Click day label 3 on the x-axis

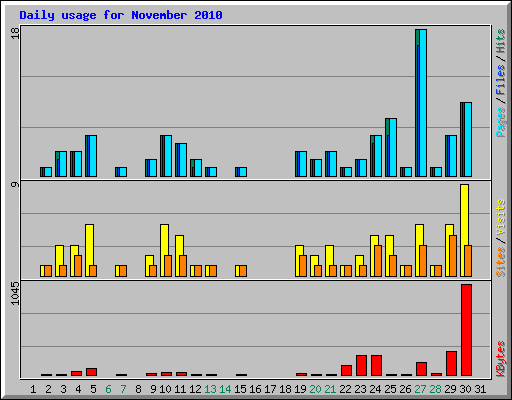(x=63, y=389)
